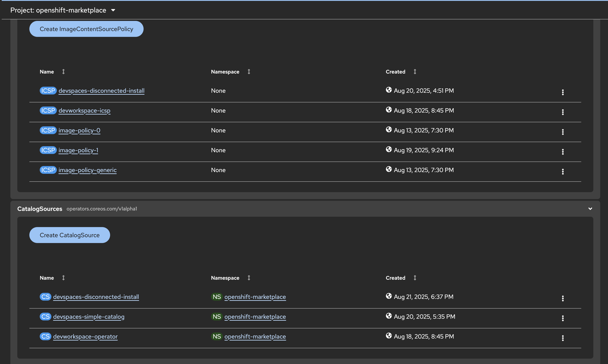Sort CatalogSources table by Created
Image resolution: width=608 pixels, height=364 pixels.
coord(395,278)
